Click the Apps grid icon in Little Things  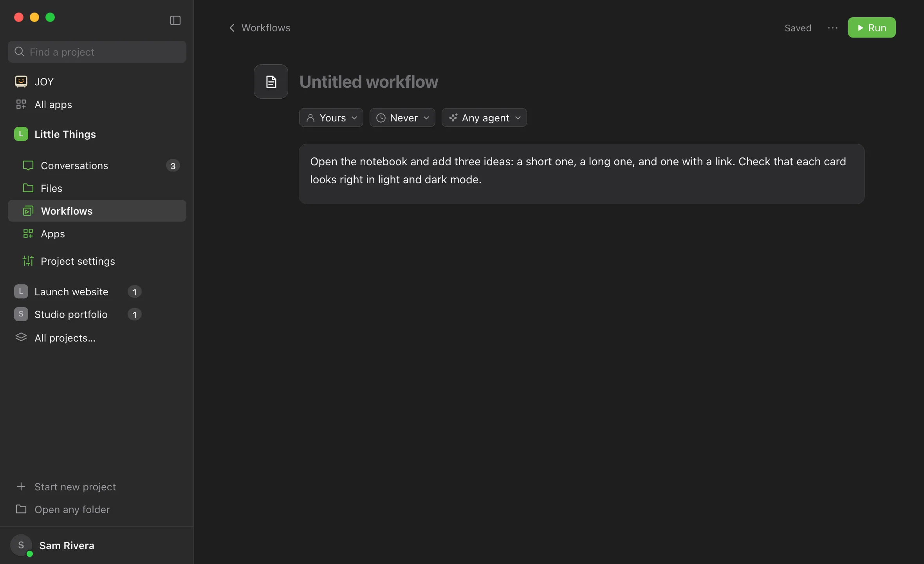pyautogui.click(x=28, y=233)
